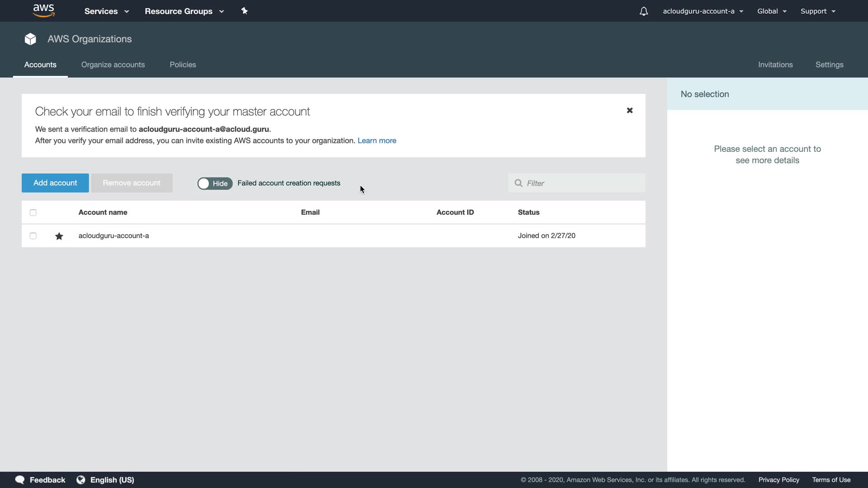Click the filter search magnifier icon

[x=518, y=183]
